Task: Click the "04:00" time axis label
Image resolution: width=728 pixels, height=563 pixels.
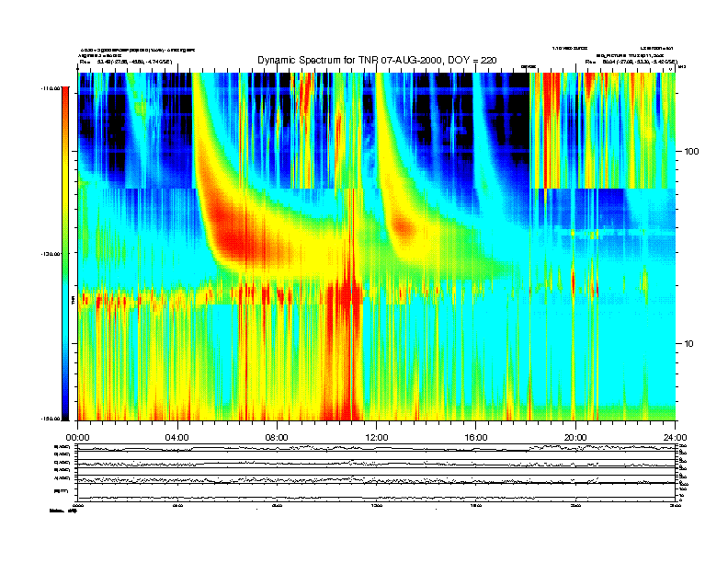Action: pos(177,438)
